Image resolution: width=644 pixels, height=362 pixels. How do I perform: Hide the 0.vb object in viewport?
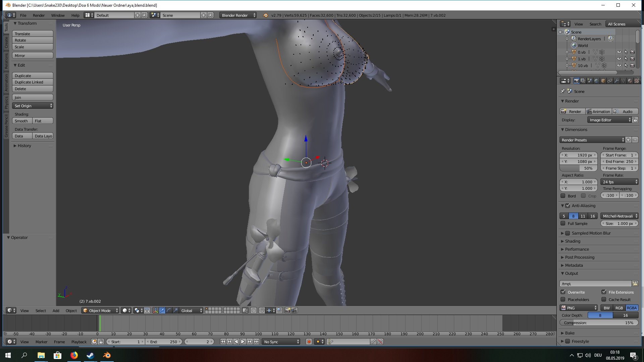(x=619, y=52)
